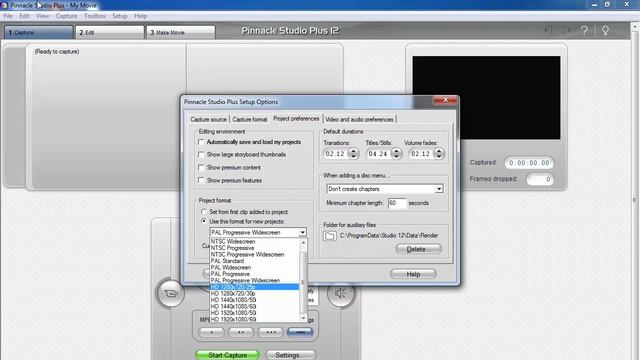Decrease Volume fades duration with the down arrow

point(439,157)
